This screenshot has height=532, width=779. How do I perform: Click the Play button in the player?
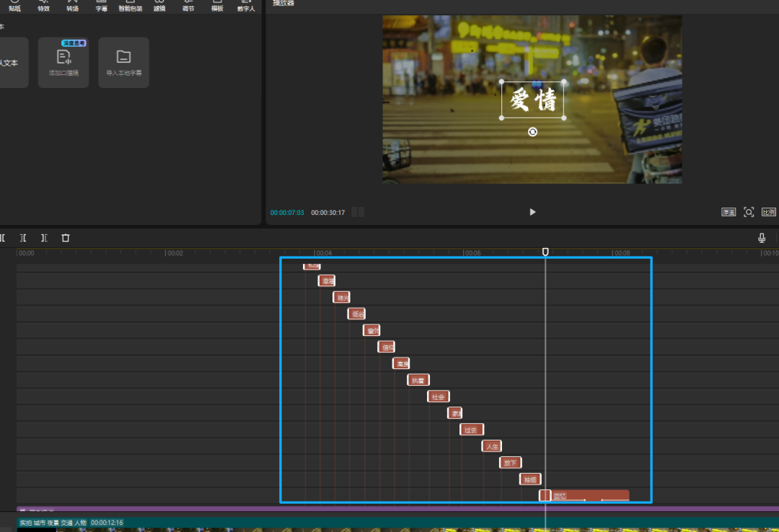(532, 212)
